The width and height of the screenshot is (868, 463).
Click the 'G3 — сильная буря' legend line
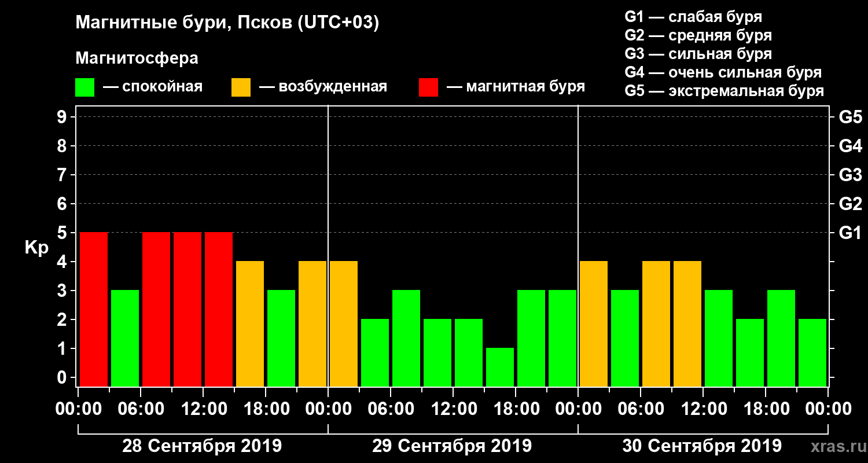[698, 54]
